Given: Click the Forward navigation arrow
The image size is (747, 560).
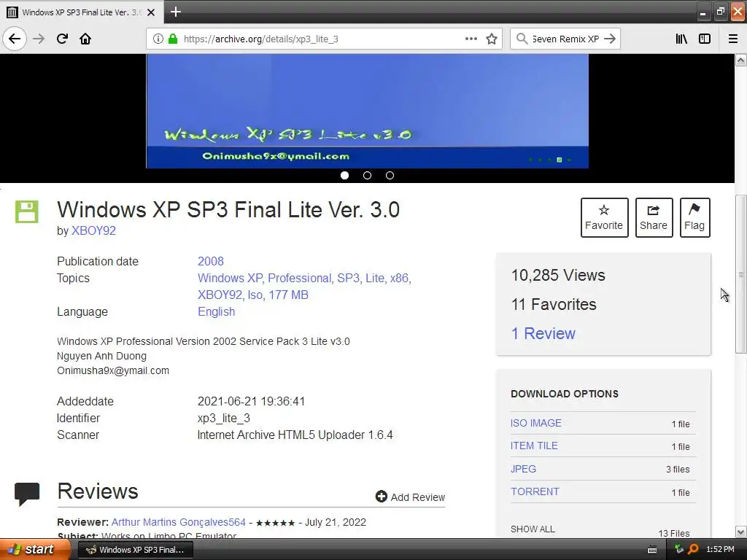Looking at the screenshot, I should click(x=39, y=39).
